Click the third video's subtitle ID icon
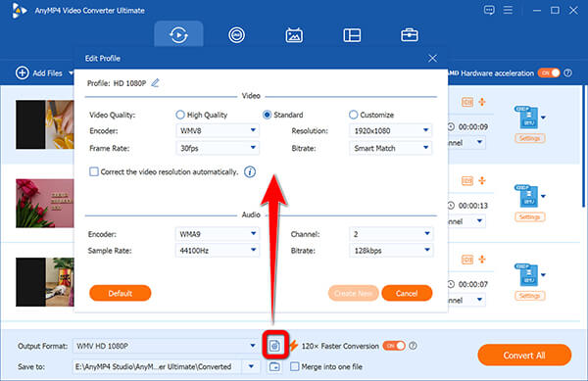The width and height of the screenshot is (588, 381). click(467, 260)
